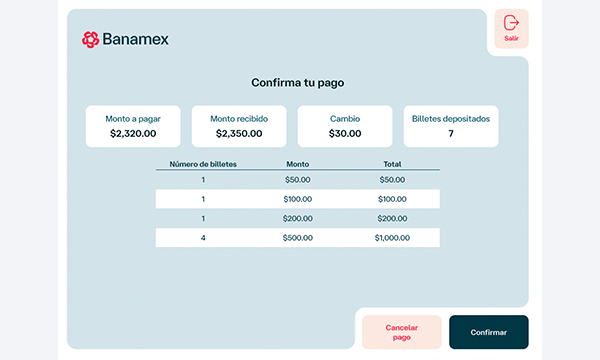Select the $50.00 bill row

tap(298, 180)
